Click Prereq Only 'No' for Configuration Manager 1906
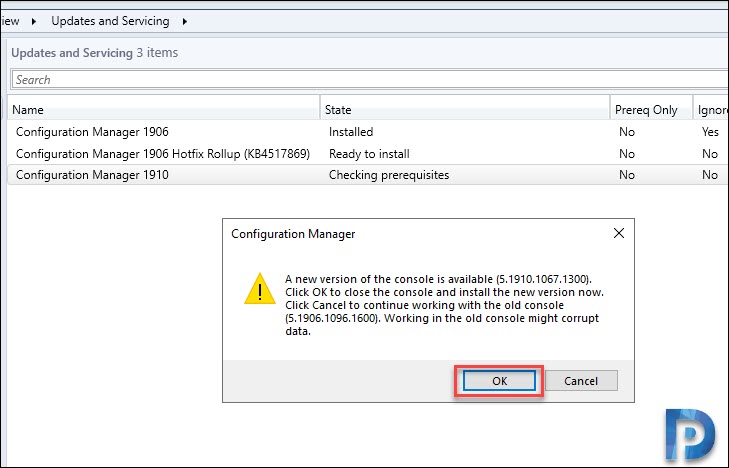The height and width of the screenshot is (468, 729). [x=627, y=132]
